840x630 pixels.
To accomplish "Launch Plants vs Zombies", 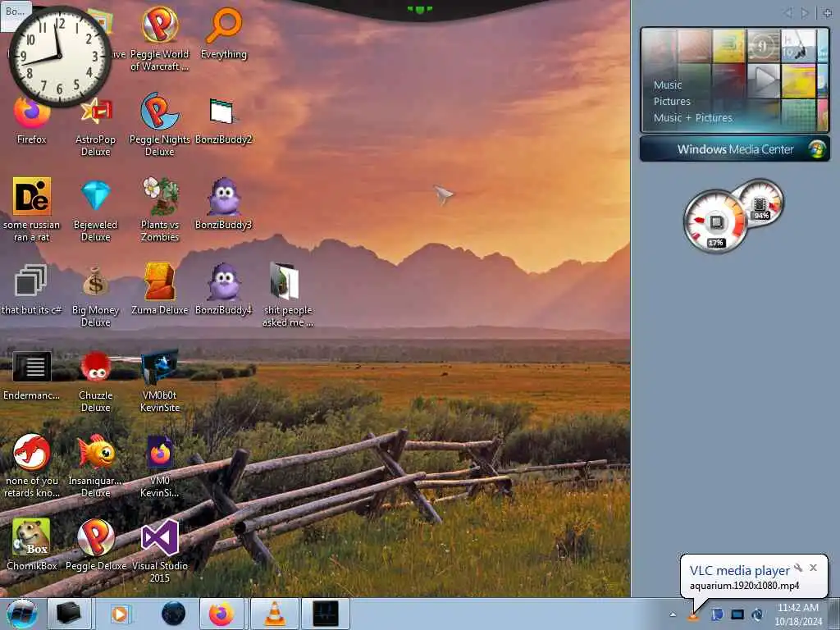I will tap(160, 210).
